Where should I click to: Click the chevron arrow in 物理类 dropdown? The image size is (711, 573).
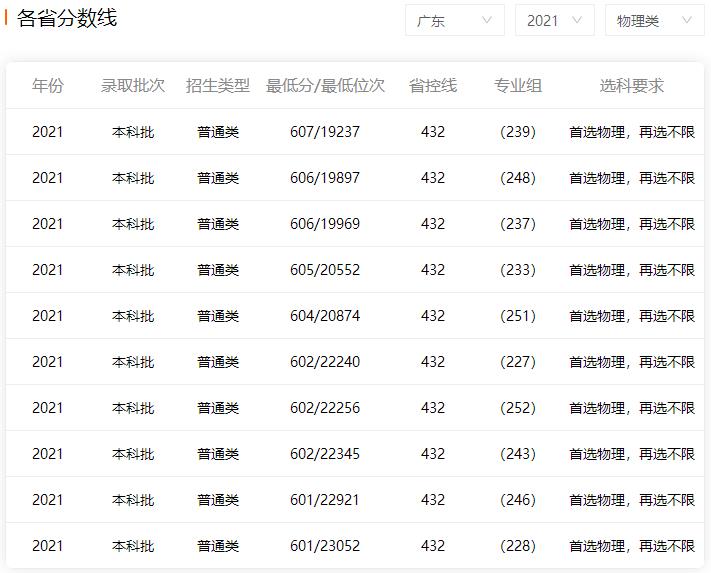687,20
